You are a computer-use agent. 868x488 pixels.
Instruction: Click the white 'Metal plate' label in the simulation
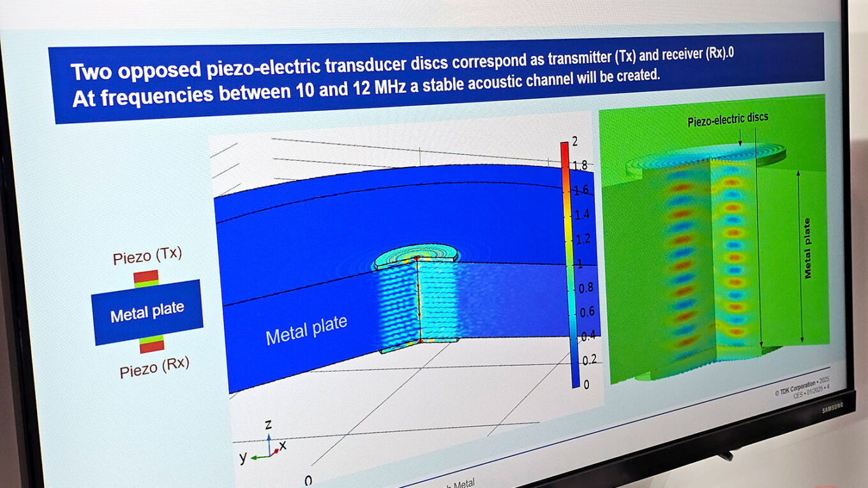(x=306, y=330)
